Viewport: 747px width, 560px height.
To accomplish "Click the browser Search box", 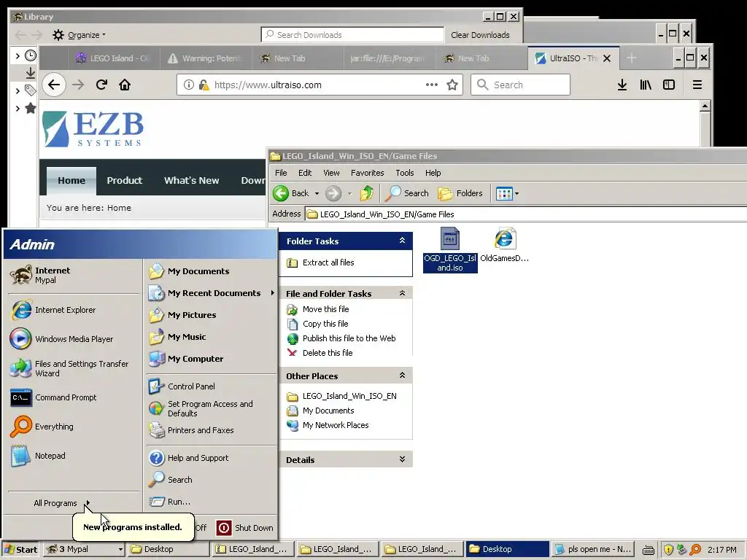I will click(520, 85).
